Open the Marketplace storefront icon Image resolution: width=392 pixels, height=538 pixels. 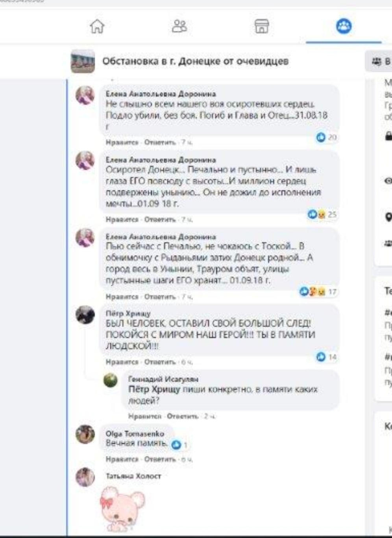pyautogui.click(x=262, y=26)
